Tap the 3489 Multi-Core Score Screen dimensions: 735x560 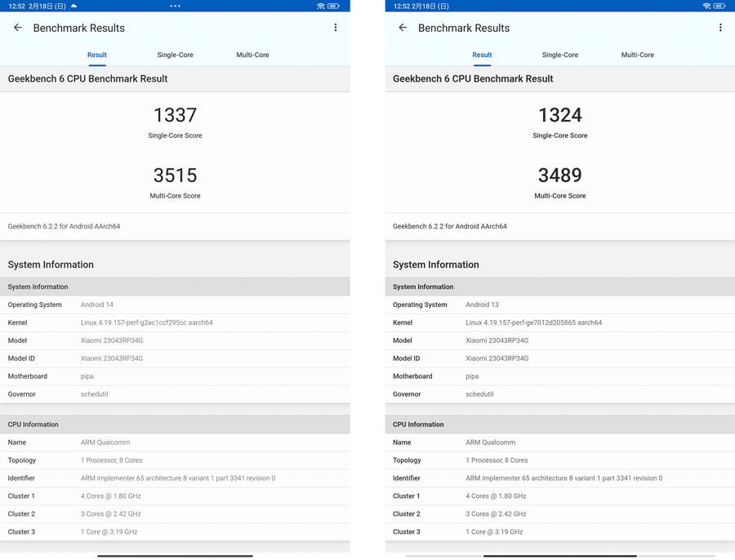coord(560,176)
